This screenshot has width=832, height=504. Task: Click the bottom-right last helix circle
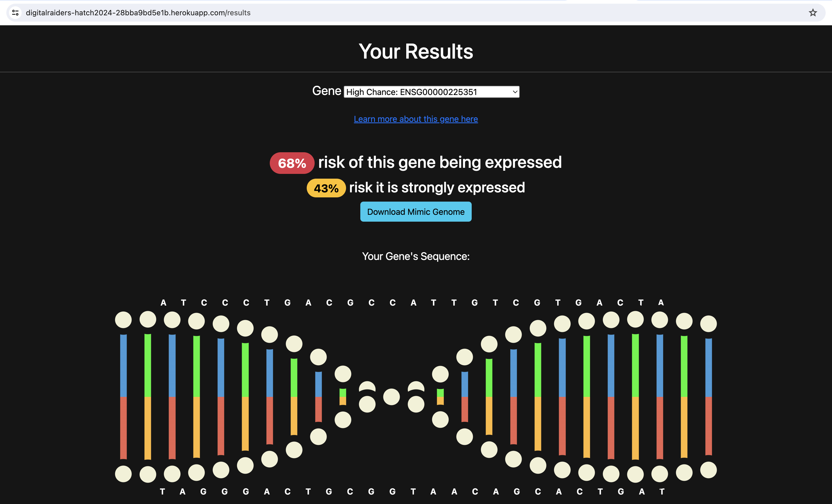(x=708, y=470)
